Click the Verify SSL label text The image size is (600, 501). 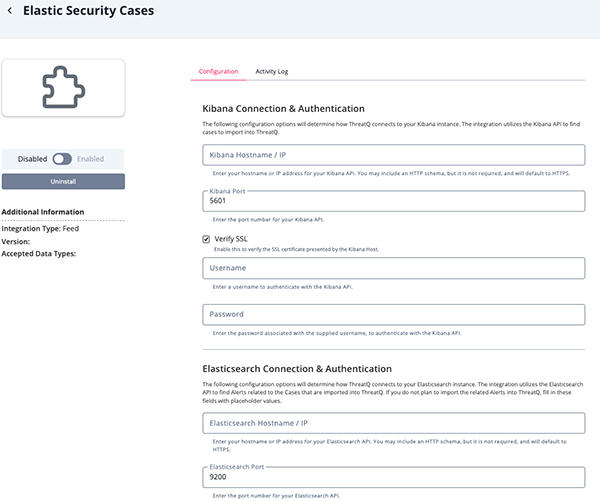(234, 239)
